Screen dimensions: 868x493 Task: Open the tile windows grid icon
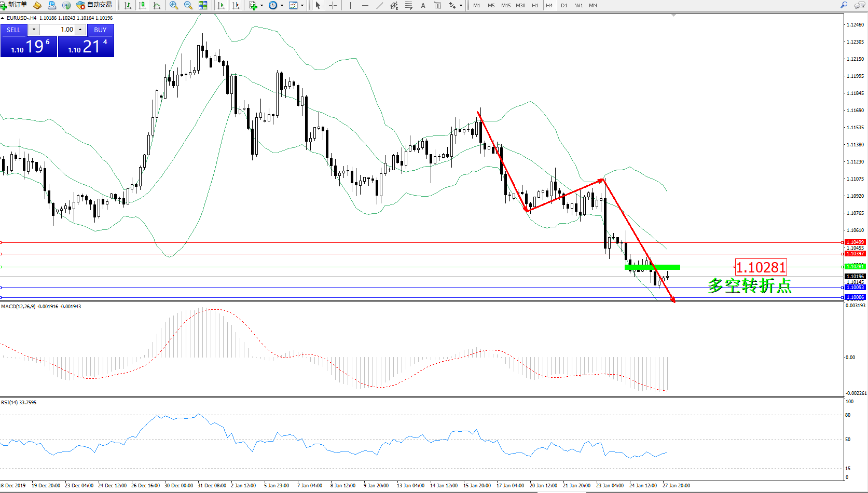(x=203, y=5)
